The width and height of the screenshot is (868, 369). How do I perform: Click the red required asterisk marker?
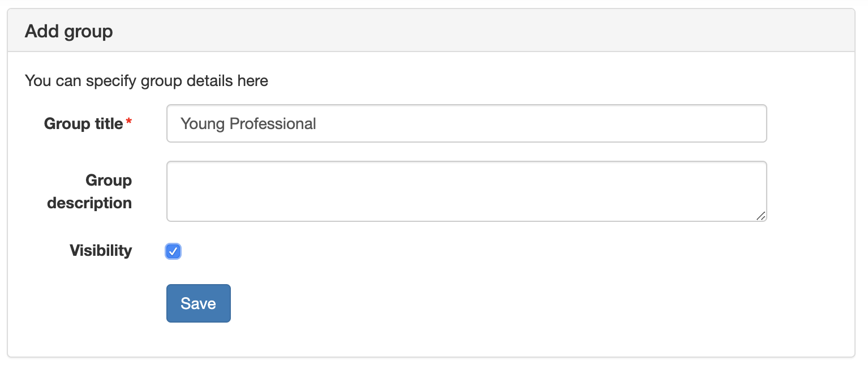pyautogui.click(x=129, y=122)
